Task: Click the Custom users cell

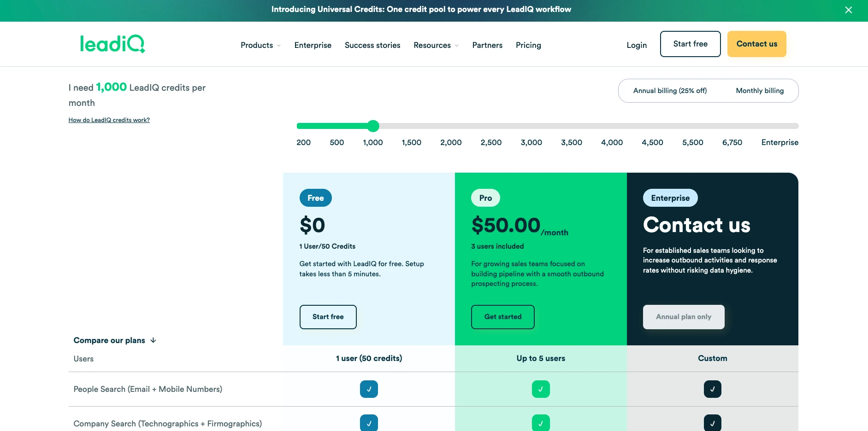Action: tap(713, 358)
